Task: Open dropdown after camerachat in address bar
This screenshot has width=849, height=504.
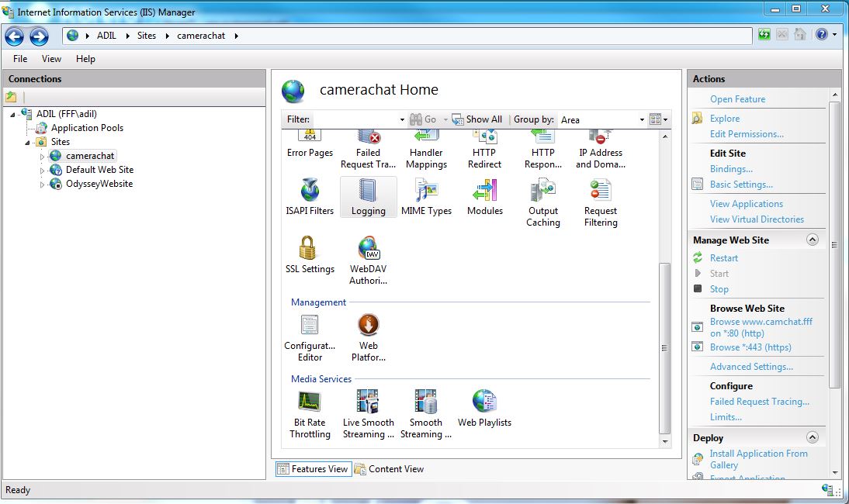Action: [236, 36]
